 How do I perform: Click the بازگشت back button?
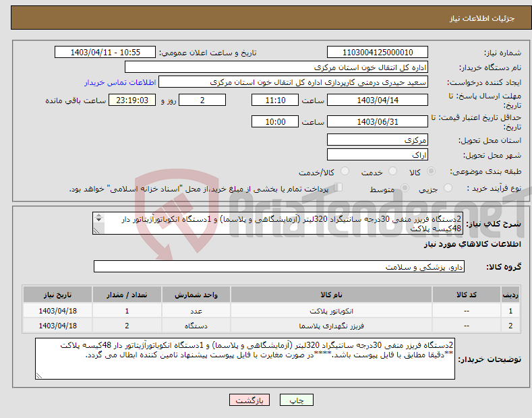click(249, 400)
